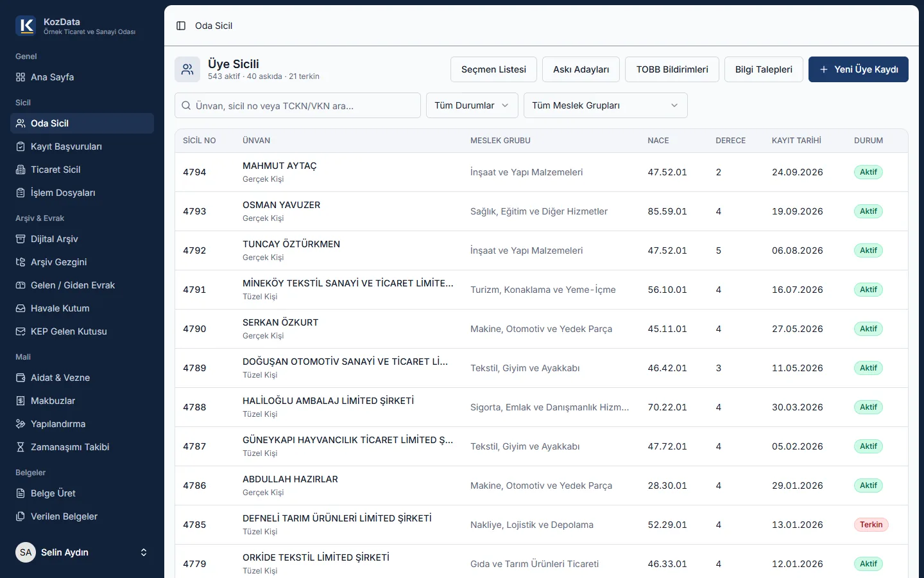The width and height of the screenshot is (924, 578).
Task: Click the KAYIT TARİHİ column header
Action: [x=796, y=141]
